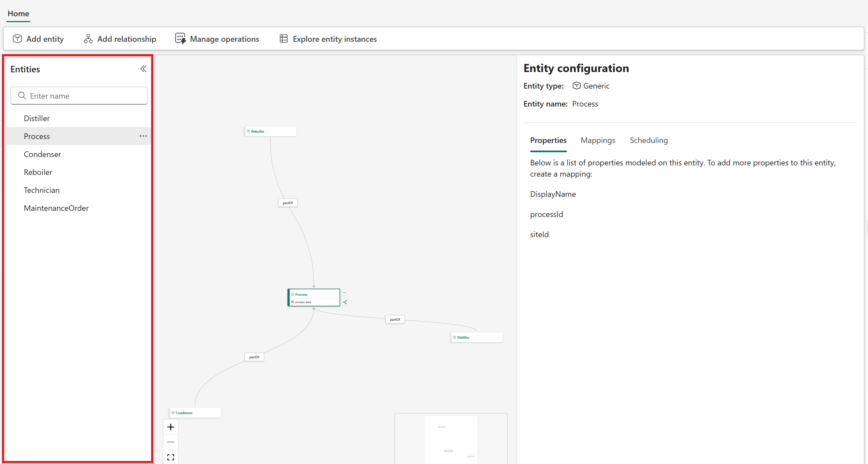Click the relationship icon beside Process node
This screenshot has width=868, height=464.
click(345, 302)
